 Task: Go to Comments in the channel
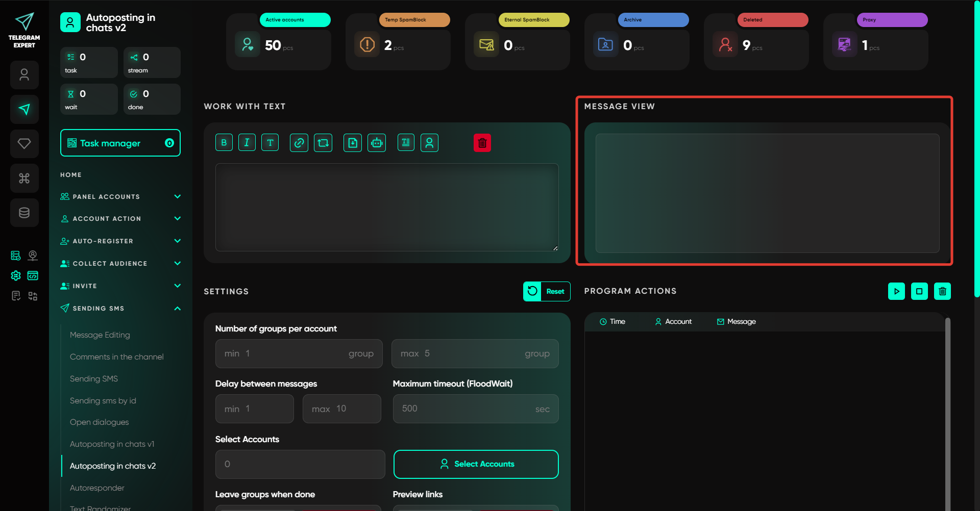coord(116,357)
